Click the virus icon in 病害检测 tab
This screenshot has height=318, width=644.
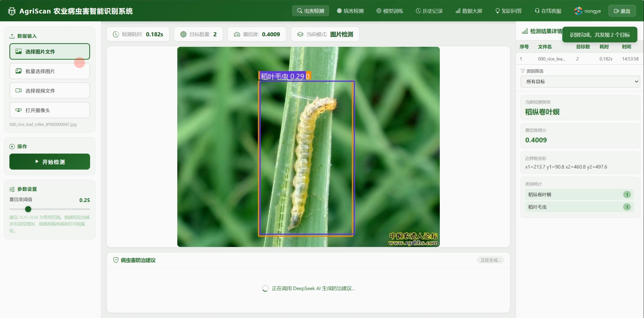(x=339, y=11)
